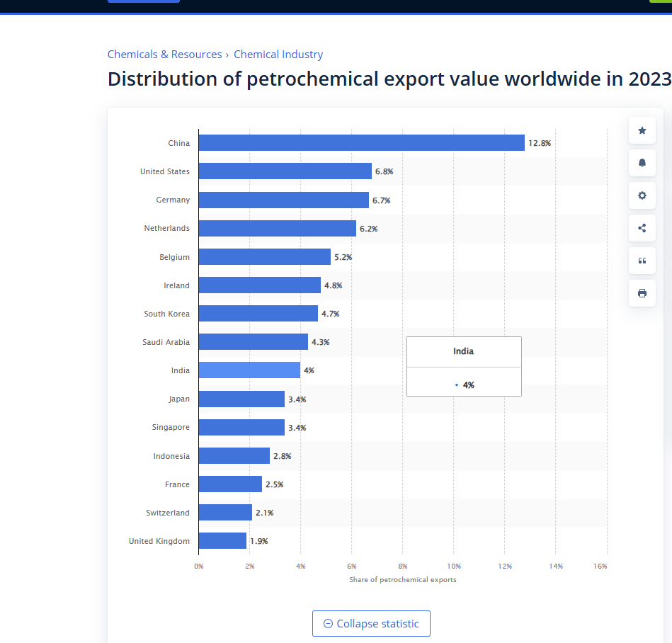This screenshot has height=643, width=672.
Task: Click the 1.9% value label
Action: pos(259,541)
